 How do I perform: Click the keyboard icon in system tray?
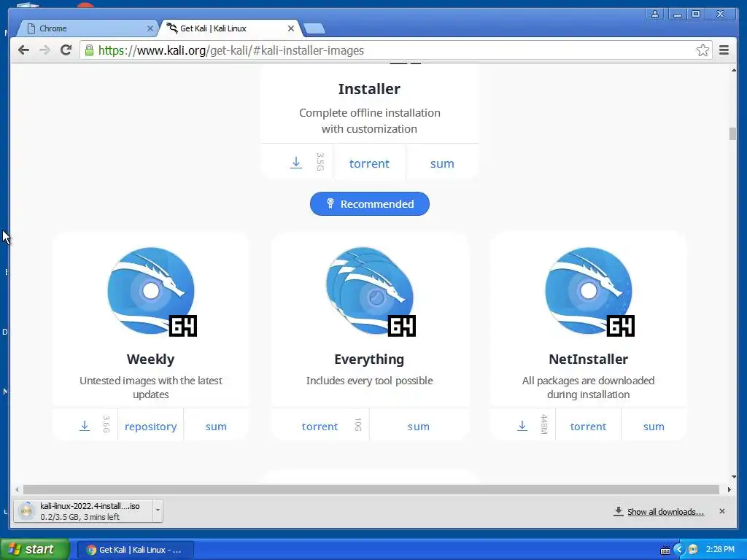click(x=665, y=550)
